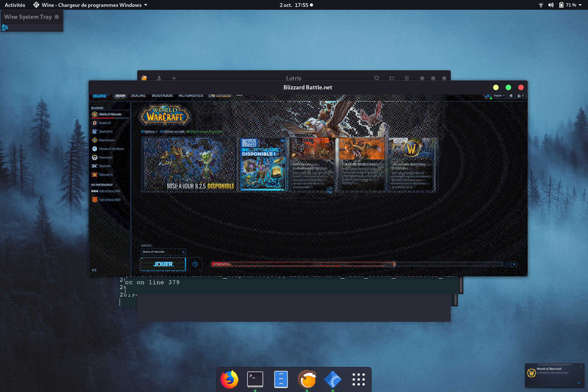The width and height of the screenshot is (588, 392).
Task: Expand the Daglas account menu
Action: [498, 96]
